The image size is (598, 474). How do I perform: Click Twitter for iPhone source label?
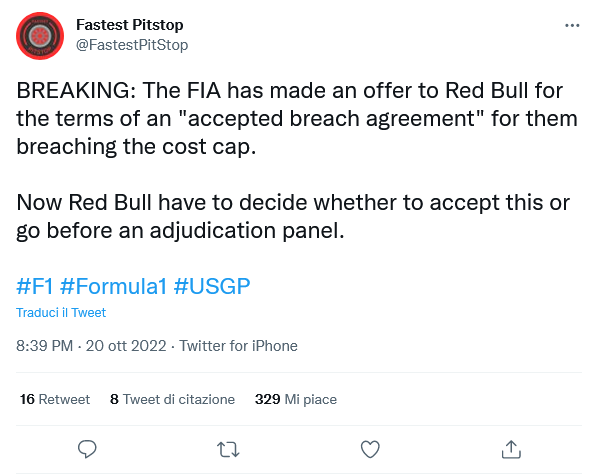click(x=238, y=346)
